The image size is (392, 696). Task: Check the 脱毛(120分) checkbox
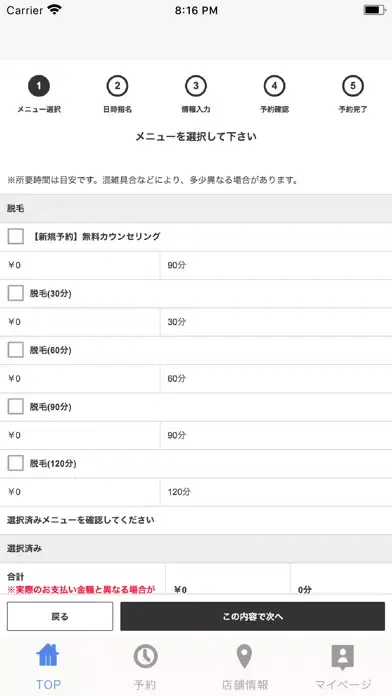click(x=16, y=463)
